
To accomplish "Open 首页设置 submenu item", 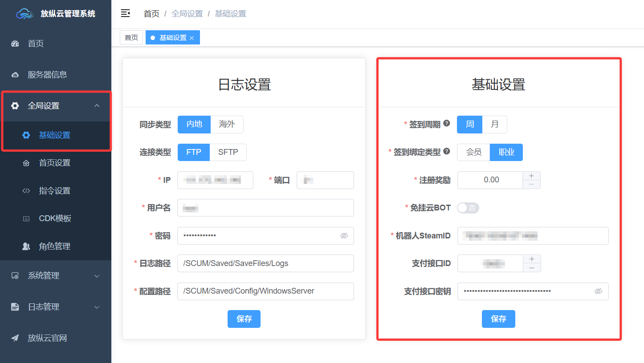I will tap(56, 163).
